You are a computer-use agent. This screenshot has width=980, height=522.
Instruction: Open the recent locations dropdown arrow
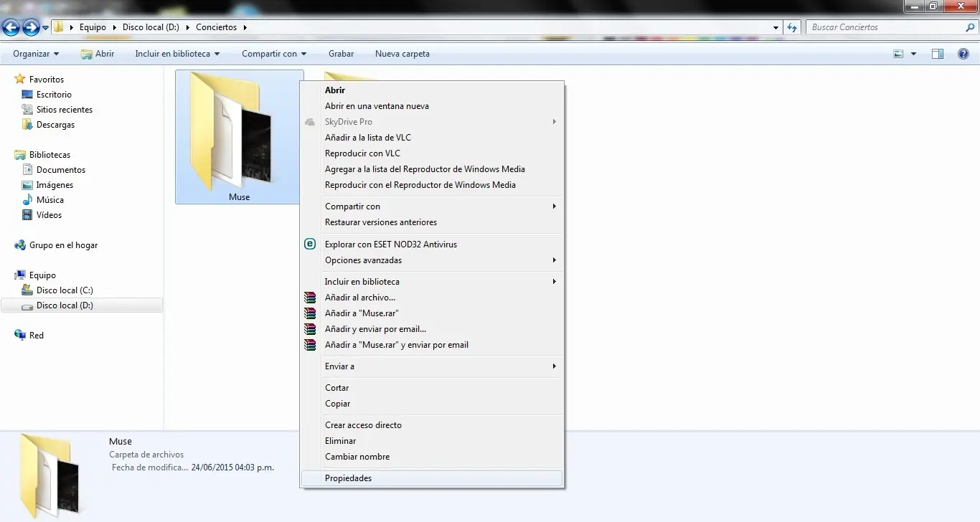point(46,28)
